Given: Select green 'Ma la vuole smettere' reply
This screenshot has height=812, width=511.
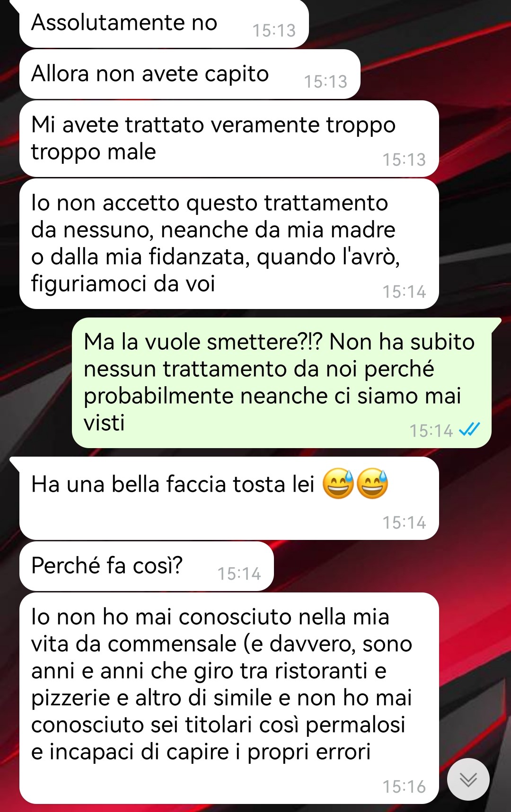Looking at the screenshot, I should pos(282,383).
